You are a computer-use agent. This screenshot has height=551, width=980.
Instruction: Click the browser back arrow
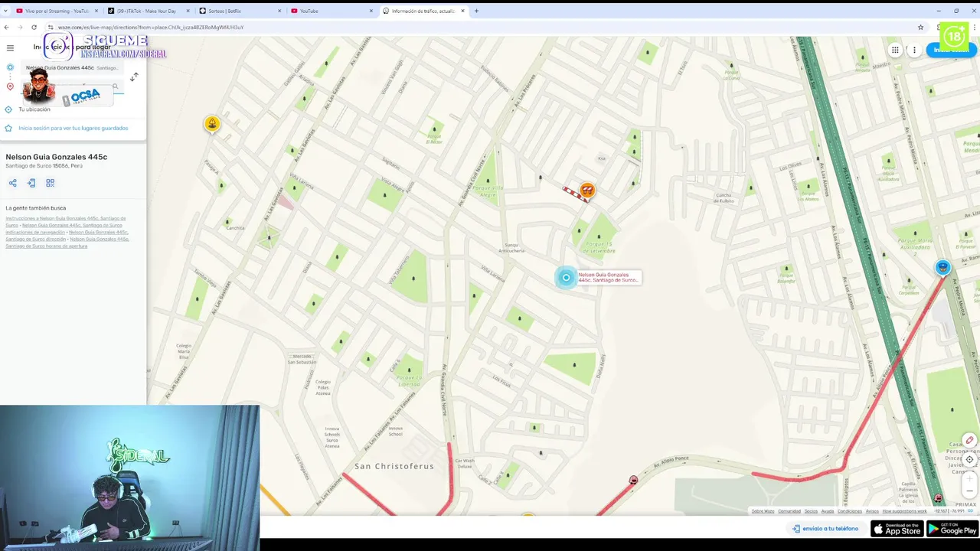coord(6,27)
